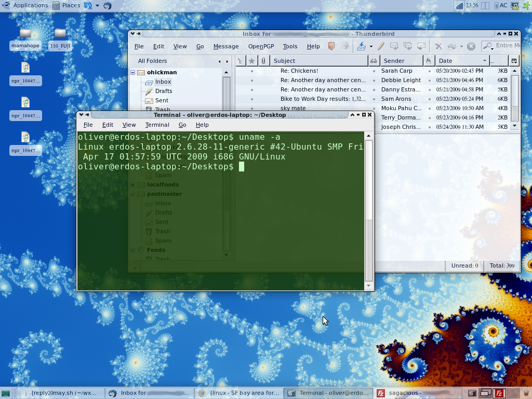532x399 pixels.
Task: Click the Delete message X icon
Action: point(438,46)
